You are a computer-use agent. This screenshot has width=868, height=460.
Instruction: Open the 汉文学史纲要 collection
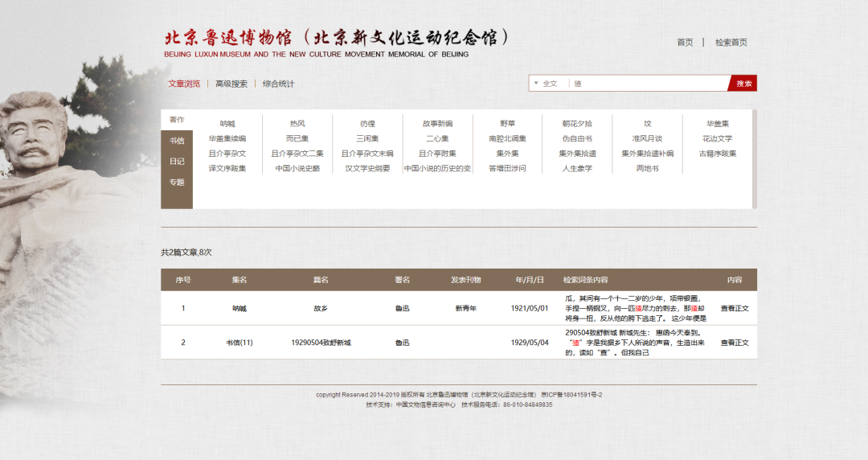click(367, 169)
